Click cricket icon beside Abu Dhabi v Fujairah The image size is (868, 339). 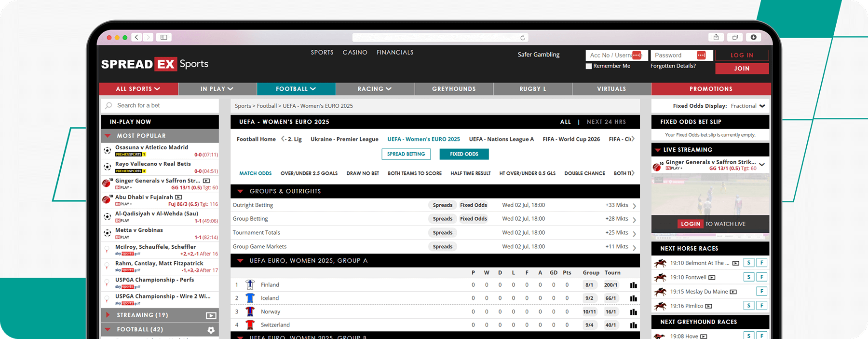[x=107, y=199]
